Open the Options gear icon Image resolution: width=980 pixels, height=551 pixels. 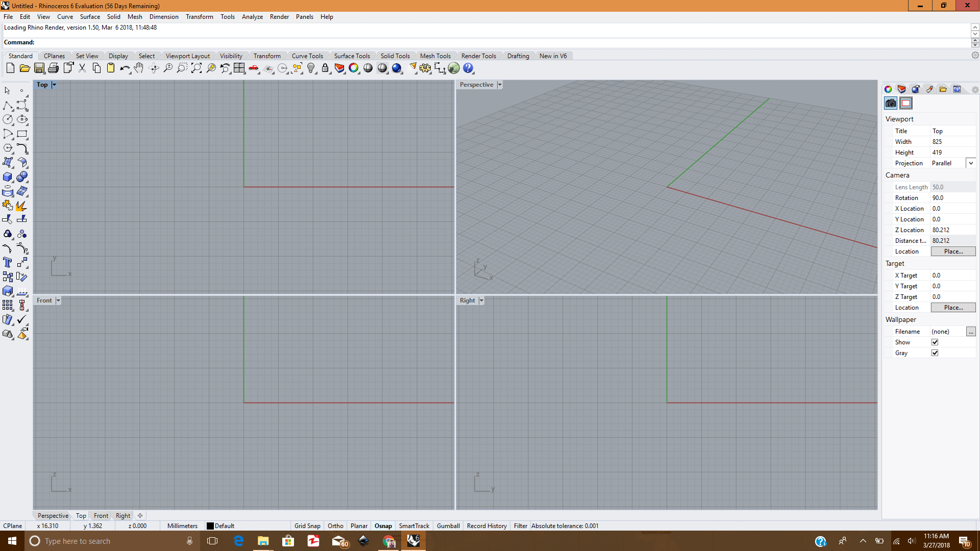coord(425,68)
